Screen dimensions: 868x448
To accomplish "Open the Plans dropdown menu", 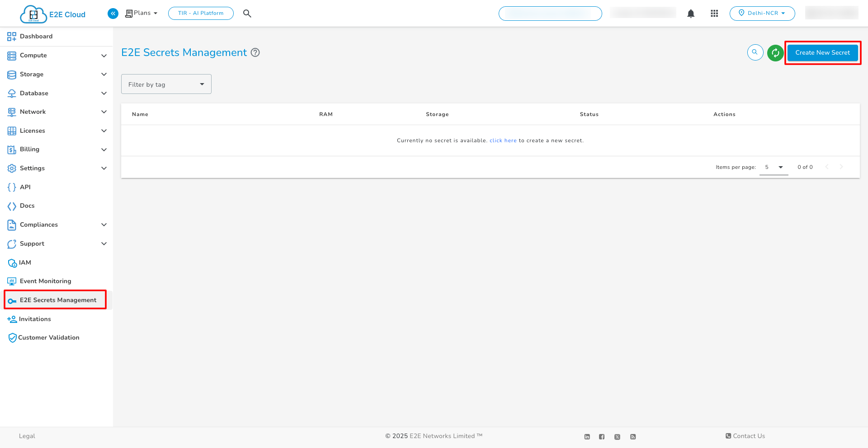I will (142, 13).
